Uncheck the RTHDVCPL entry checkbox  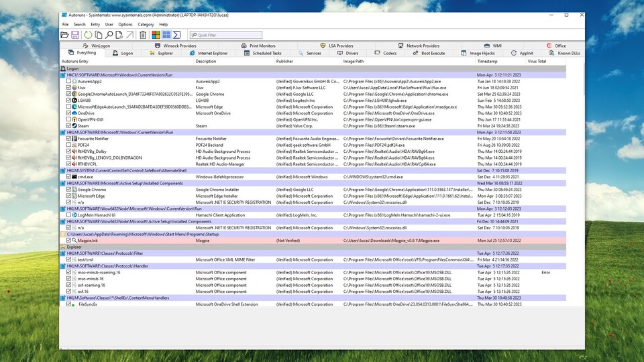point(68,164)
